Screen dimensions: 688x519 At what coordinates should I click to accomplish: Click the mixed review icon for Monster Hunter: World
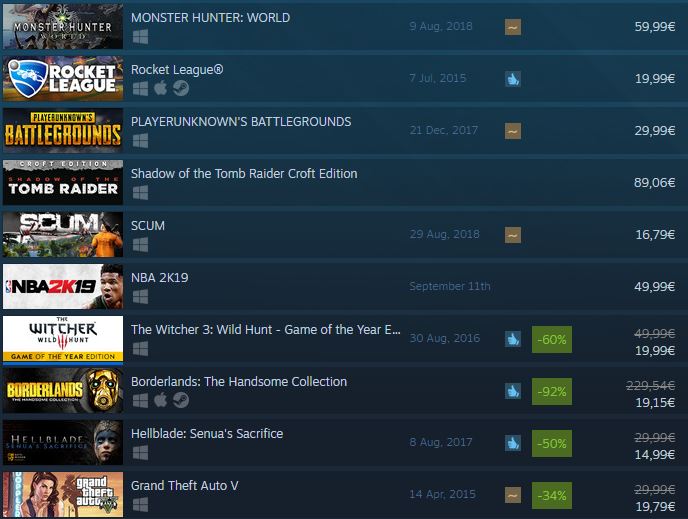point(512,27)
